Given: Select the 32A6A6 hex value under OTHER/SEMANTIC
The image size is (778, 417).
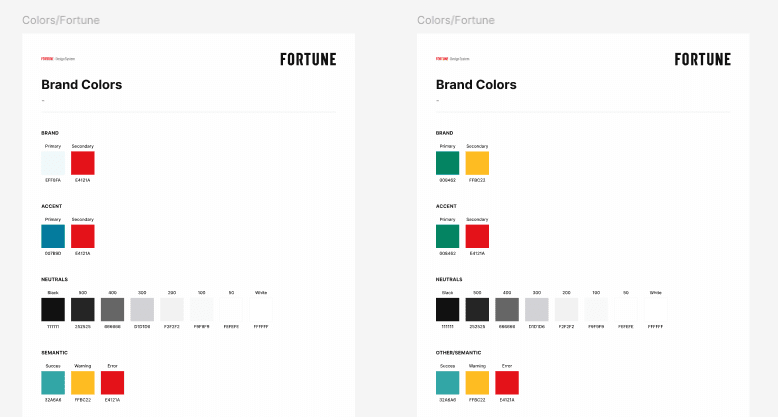Looking at the screenshot, I should click(x=448, y=400).
